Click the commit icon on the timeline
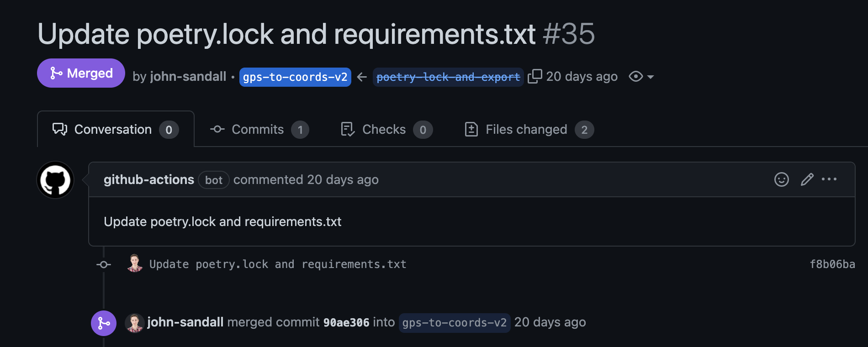 tap(104, 264)
